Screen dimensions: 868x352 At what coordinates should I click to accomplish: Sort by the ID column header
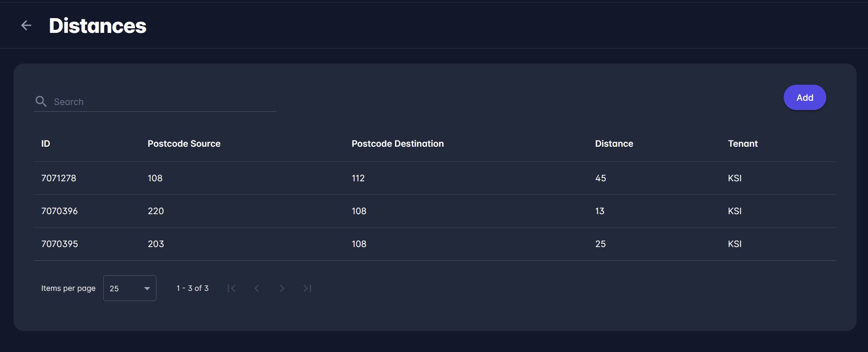pyautogui.click(x=46, y=144)
